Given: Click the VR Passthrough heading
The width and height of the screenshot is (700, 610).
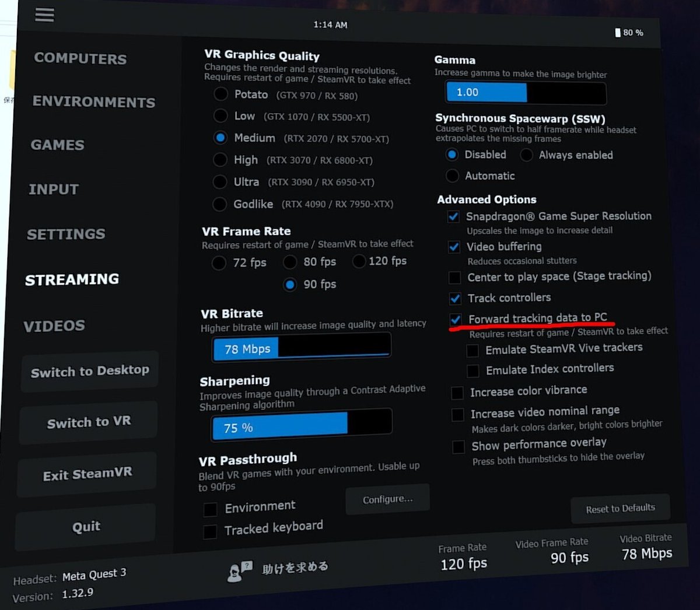Looking at the screenshot, I should pos(248,460).
